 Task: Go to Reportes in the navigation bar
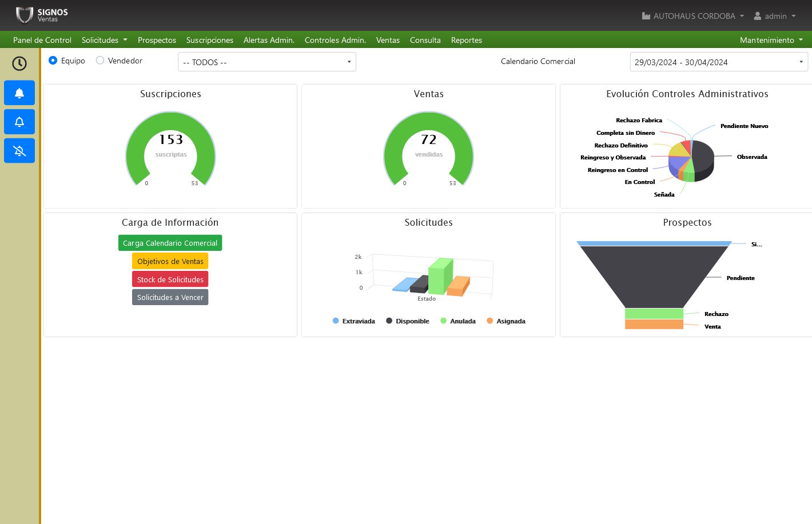(x=466, y=40)
